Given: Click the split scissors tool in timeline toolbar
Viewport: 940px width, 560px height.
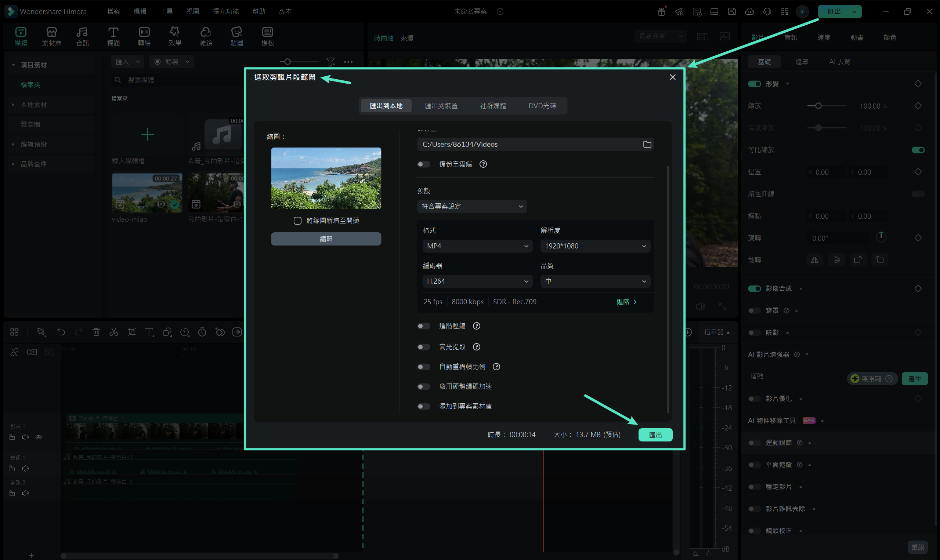Looking at the screenshot, I should coord(113,332).
